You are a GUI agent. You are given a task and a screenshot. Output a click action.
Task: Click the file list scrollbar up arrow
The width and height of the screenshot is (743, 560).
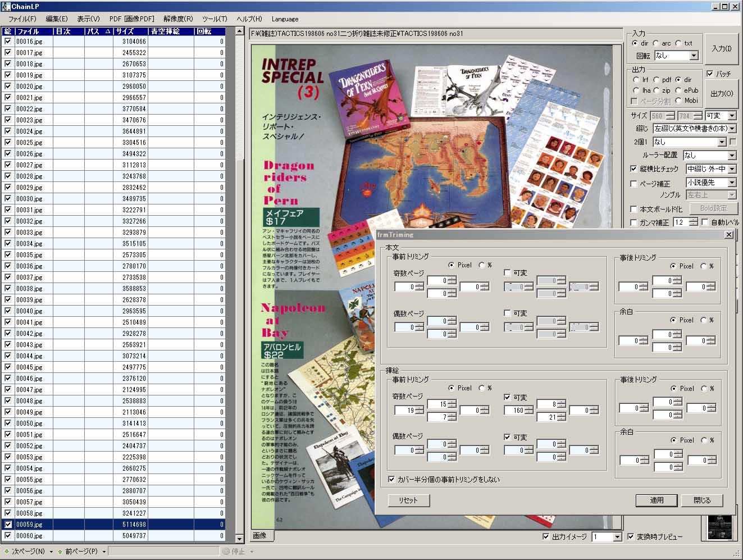[239, 31]
